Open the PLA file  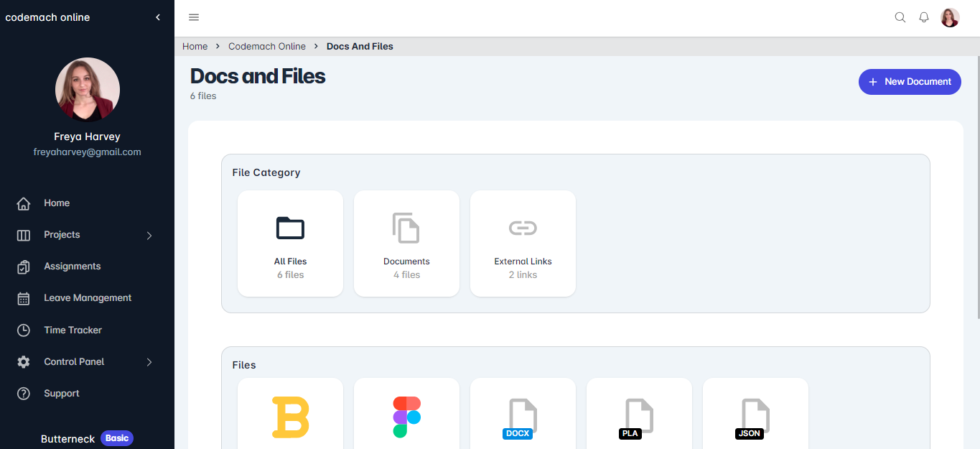tap(639, 417)
